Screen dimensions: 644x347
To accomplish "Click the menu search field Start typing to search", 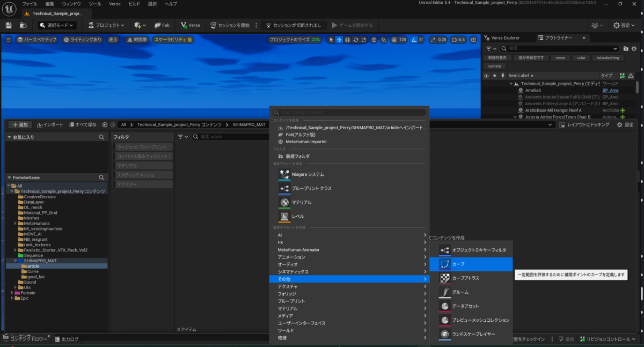I will pyautogui.click(x=349, y=113).
